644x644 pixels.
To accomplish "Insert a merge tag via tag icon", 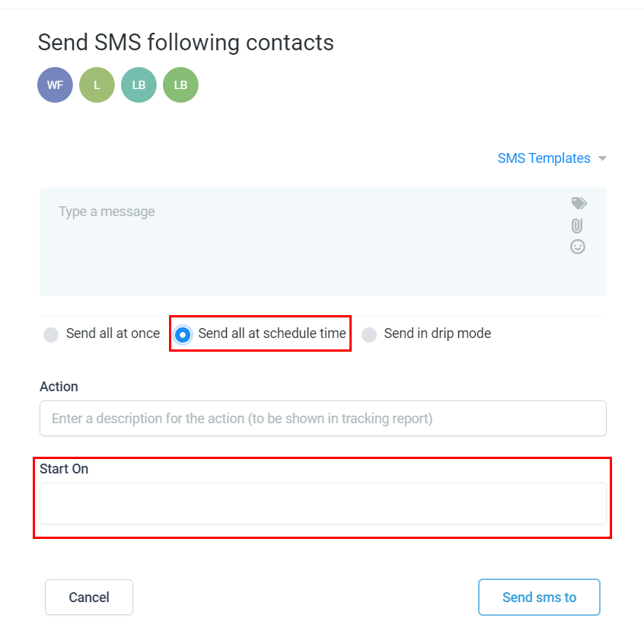I will [x=579, y=203].
